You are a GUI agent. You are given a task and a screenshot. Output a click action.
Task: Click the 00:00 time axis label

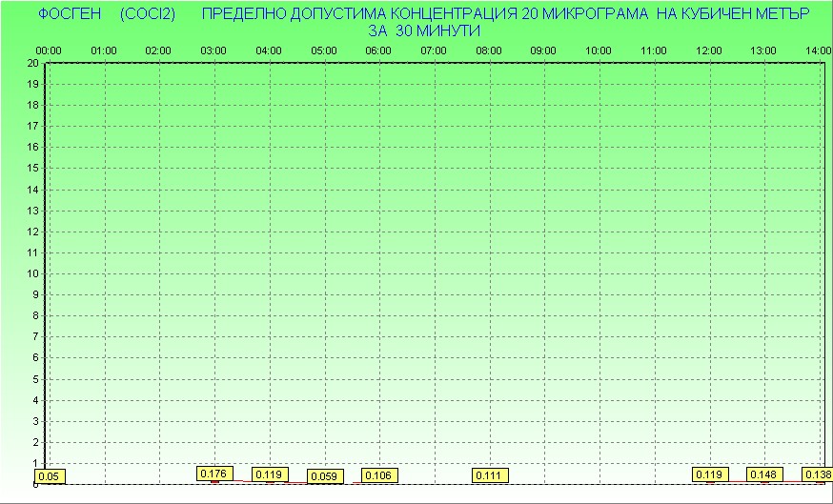49,50
